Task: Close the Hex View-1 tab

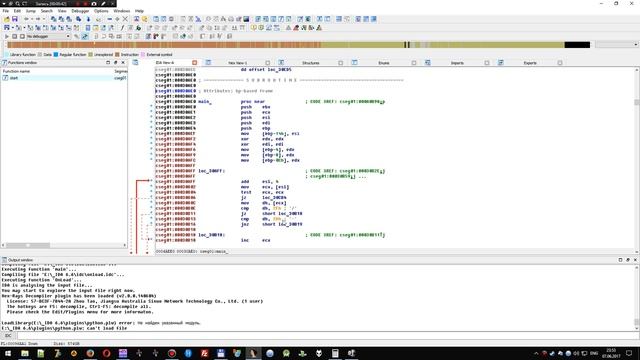Action: (x=268, y=63)
